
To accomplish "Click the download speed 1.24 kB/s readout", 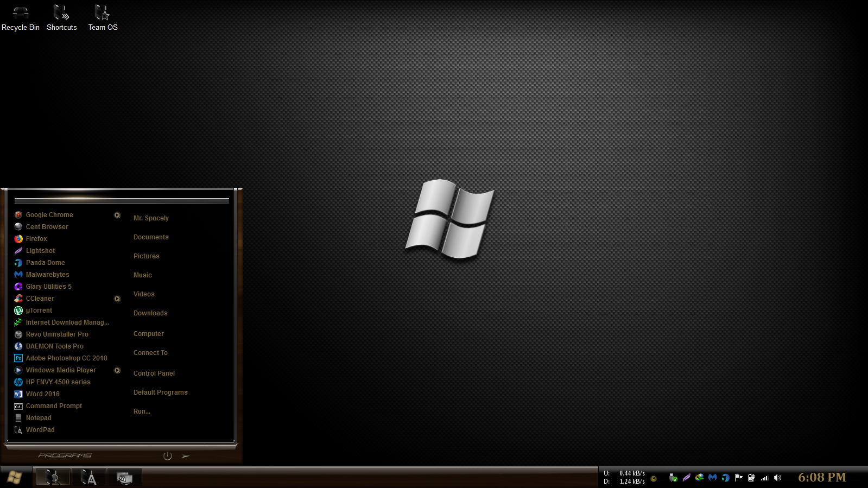I will [x=632, y=481].
